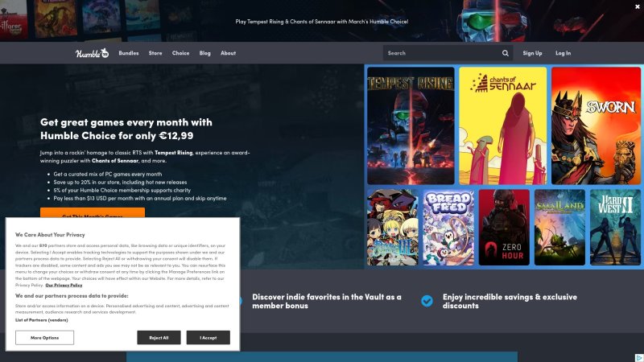
Task: Click More Options in privacy dialog
Action: [45, 337]
